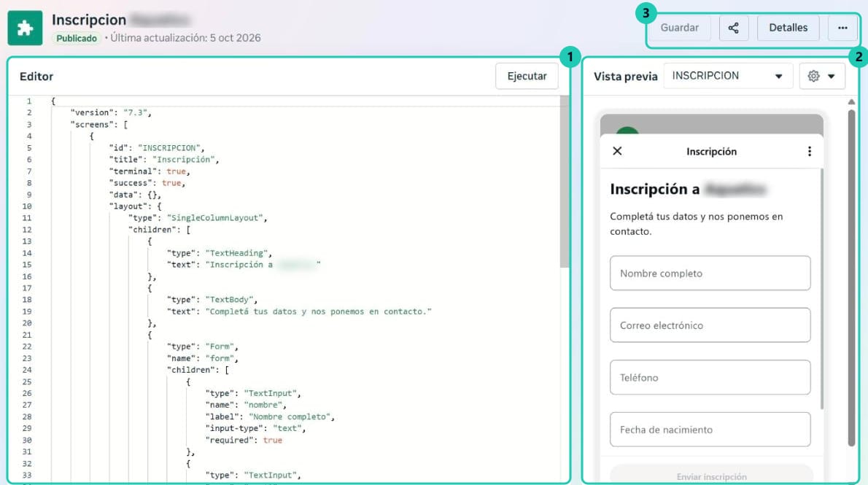Click code line "type": "SingleColumnLayout"
The height and width of the screenshot is (485, 868).
[198, 217]
